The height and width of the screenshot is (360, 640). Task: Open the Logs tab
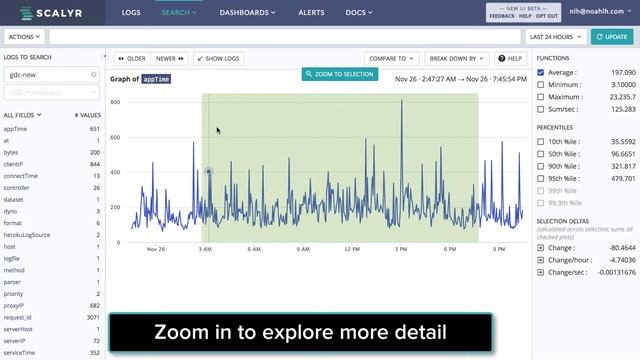click(131, 13)
